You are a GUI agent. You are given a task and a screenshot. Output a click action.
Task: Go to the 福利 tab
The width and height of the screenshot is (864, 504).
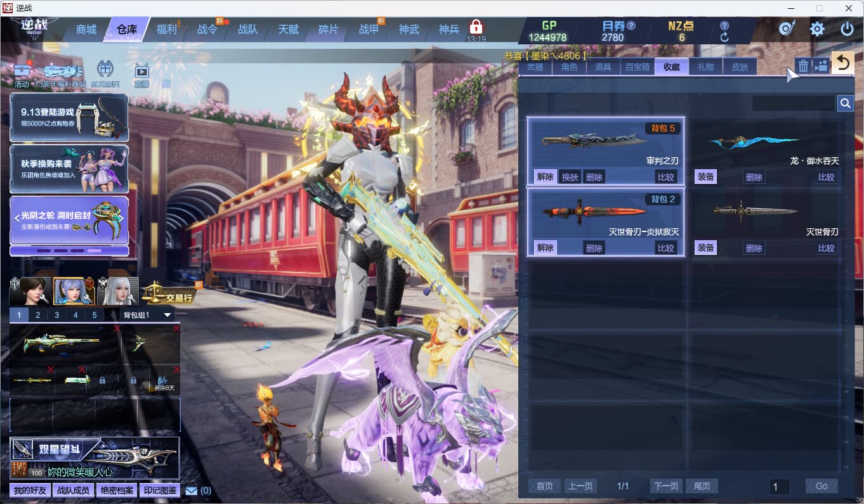167,30
